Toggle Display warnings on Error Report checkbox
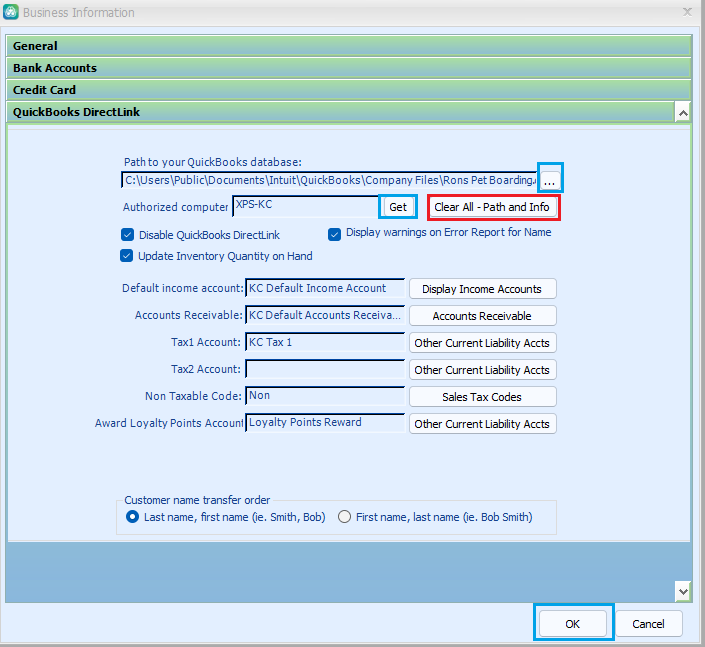 pyautogui.click(x=334, y=234)
